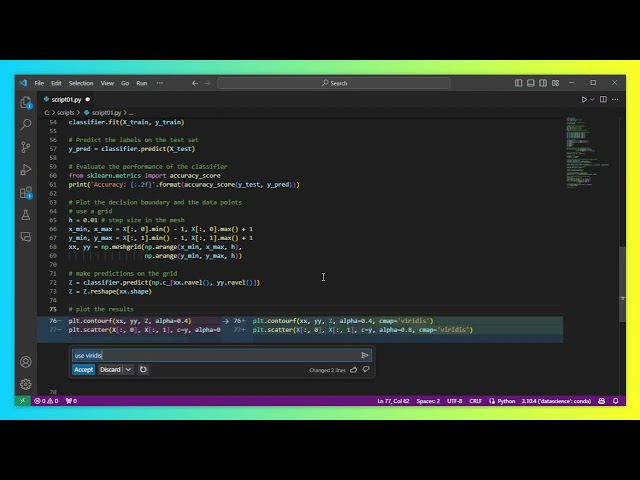This screenshot has height=480, width=640.
Task: Split the editor to the right
Action: tap(603, 100)
